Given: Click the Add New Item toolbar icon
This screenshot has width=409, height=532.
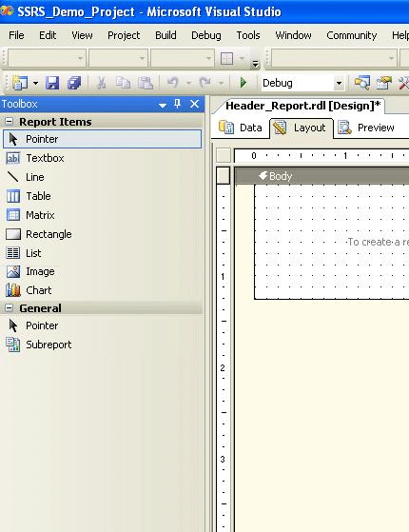Looking at the screenshot, I should click(20, 83).
